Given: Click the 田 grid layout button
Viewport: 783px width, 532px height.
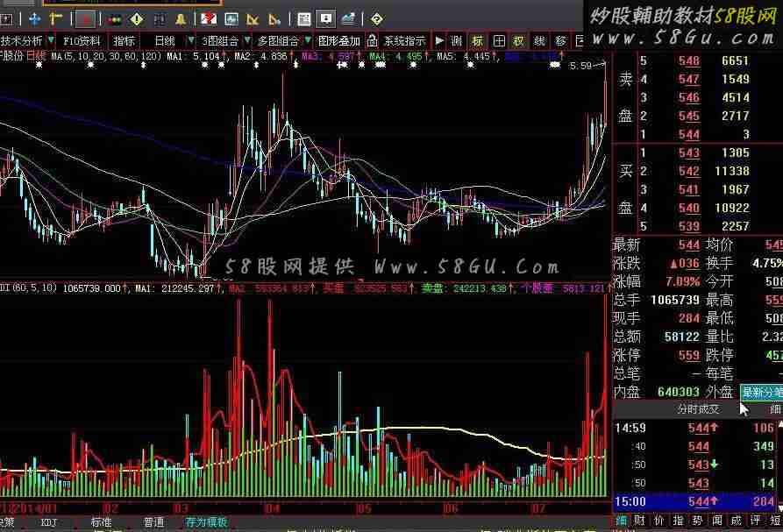Looking at the screenshot, I should click(x=499, y=41).
